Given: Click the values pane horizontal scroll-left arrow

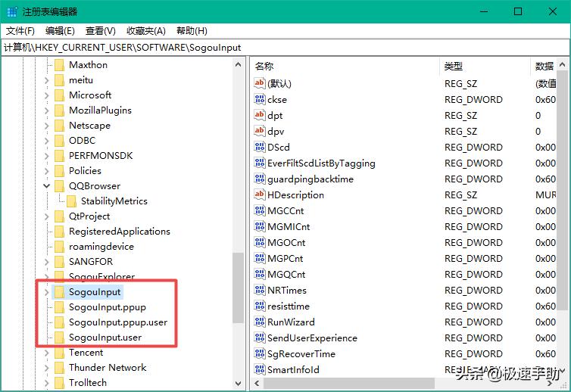Looking at the screenshot, I should click(x=257, y=383).
